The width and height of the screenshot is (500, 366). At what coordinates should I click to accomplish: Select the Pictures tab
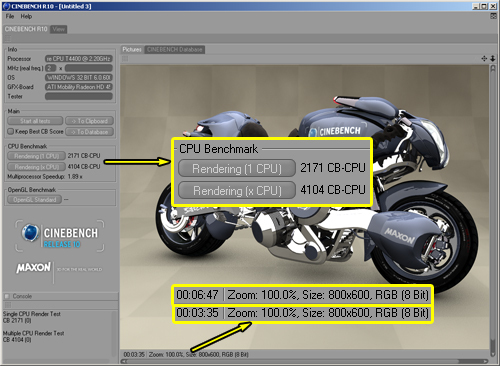coord(132,50)
